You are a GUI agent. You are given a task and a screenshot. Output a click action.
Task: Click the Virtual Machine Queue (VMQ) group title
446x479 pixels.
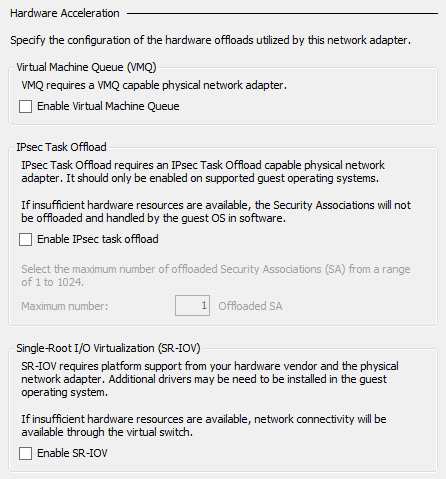(86, 67)
